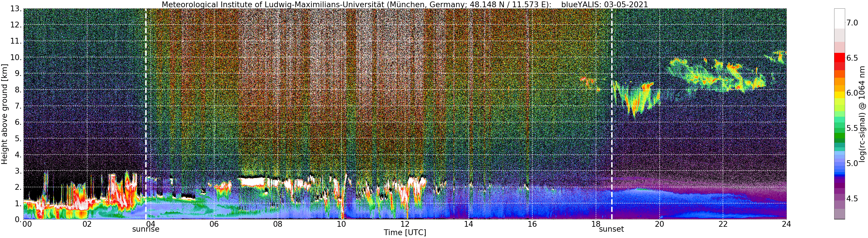Click the '6.' height tick label
Image resolution: width=868 pixels, height=238 pixels.
pyautogui.click(x=18, y=122)
